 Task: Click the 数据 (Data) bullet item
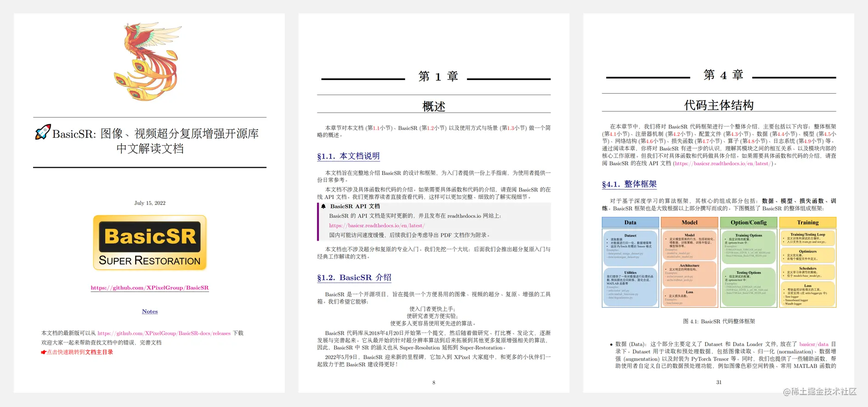[723, 355]
